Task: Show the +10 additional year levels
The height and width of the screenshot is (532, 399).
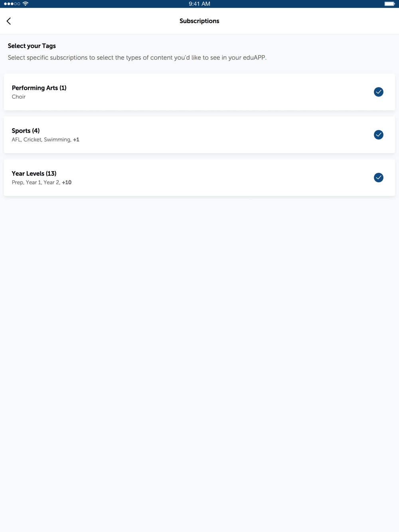Action: pyautogui.click(x=67, y=183)
